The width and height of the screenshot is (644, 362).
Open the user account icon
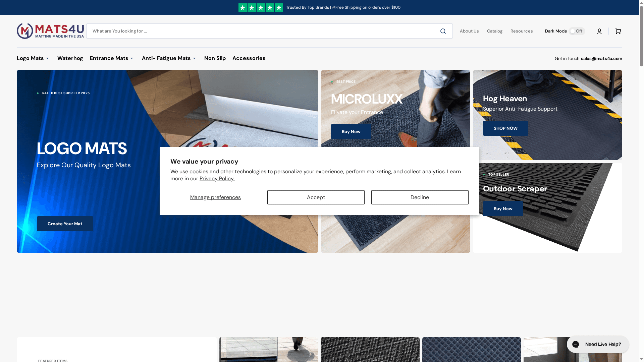(x=599, y=31)
